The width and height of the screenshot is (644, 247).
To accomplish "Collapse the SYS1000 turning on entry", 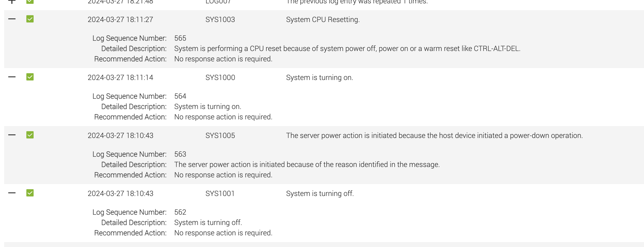I will click(x=12, y=77).
